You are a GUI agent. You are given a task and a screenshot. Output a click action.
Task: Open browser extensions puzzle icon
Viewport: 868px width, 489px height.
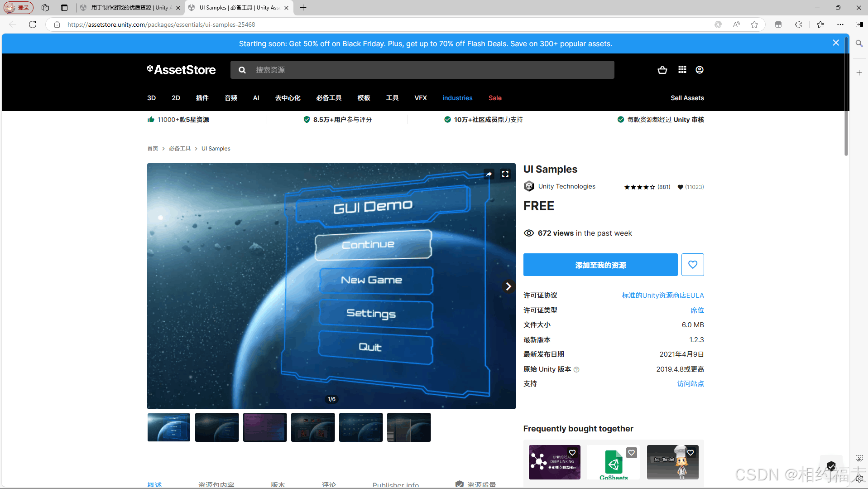click(798, 24)
